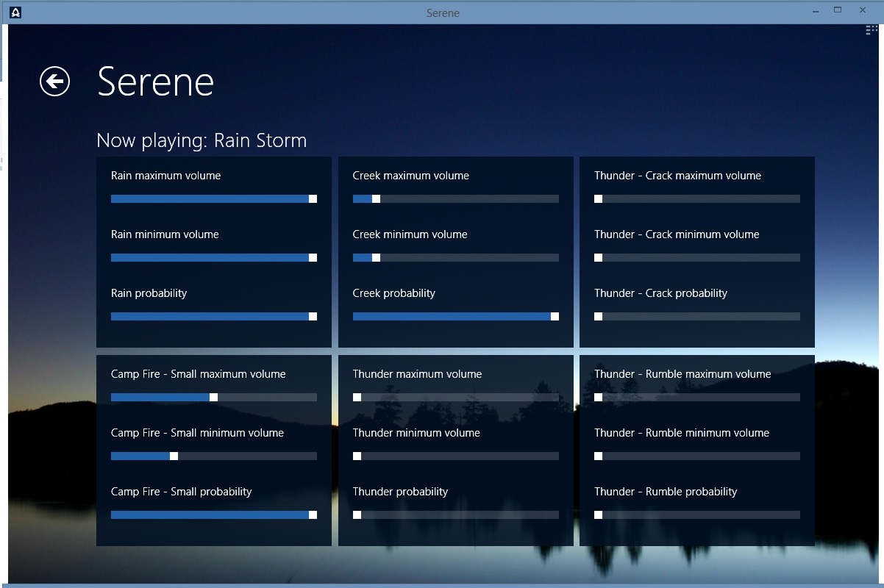Change Camp Fire - Small probability slider
Image resolution: width=884 pixels, height=588 pixels.
(x=312, y=514)
